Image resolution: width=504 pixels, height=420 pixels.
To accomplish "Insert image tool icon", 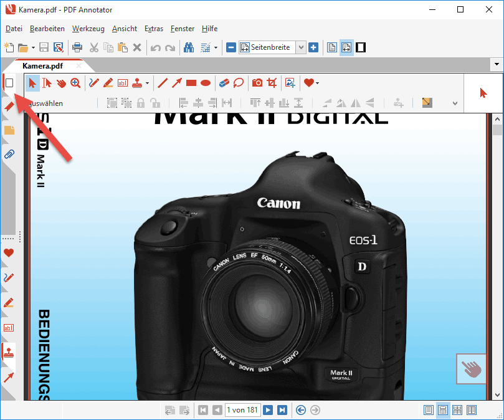I will [x=290, y=83].
